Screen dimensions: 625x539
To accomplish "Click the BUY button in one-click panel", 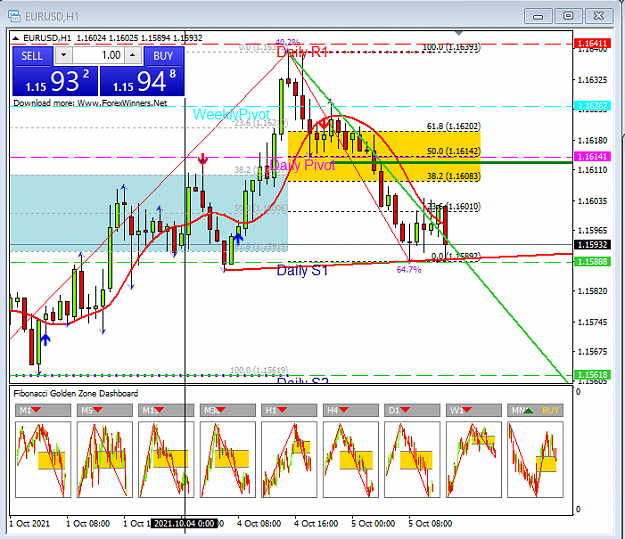I will point(163,56).
